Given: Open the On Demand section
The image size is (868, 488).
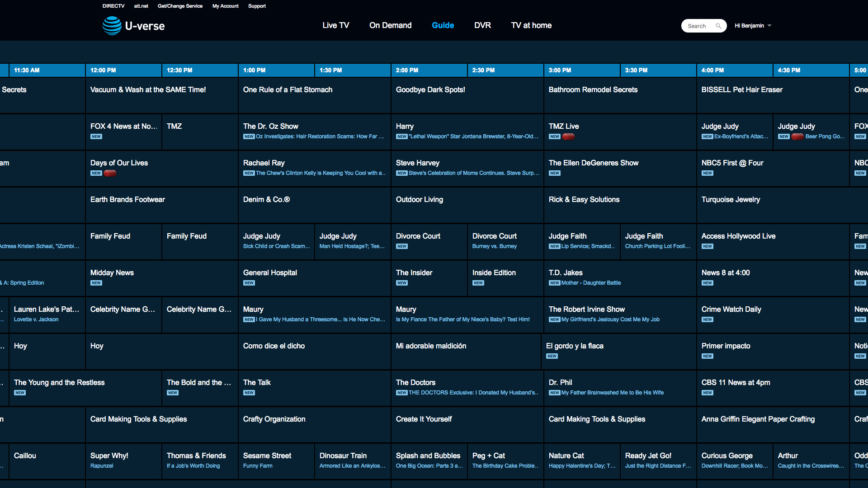Looking at the screenshot, I should pos(390,25).
